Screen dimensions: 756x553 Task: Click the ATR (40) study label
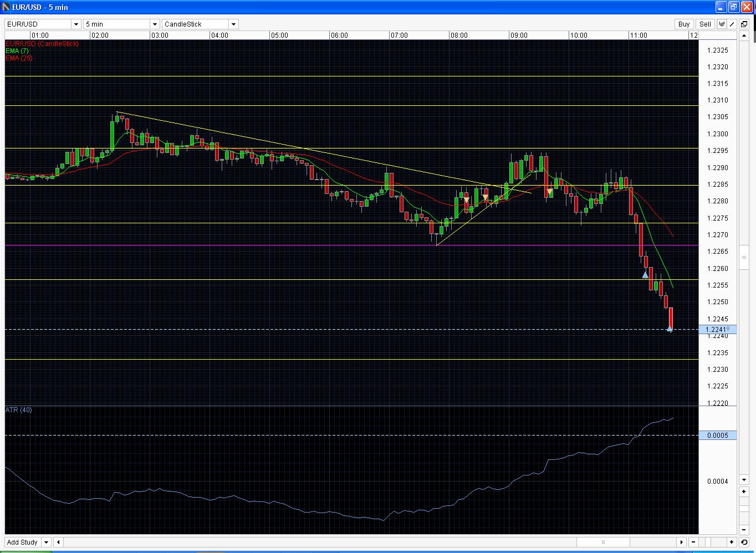pyautogui.click(x=19, y=410)
